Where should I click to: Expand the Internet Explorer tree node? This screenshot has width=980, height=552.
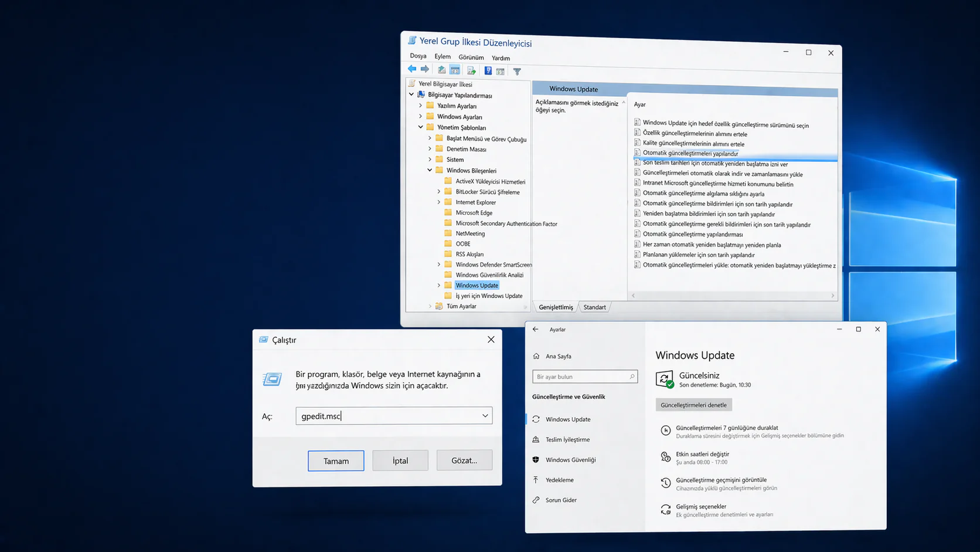[x=439, y=202]
